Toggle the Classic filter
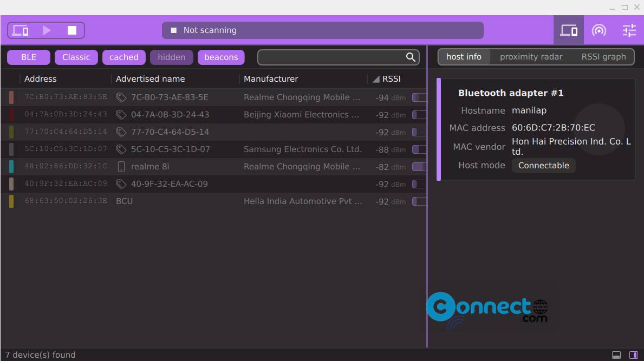The image size is (644, 361). point(76,57)
